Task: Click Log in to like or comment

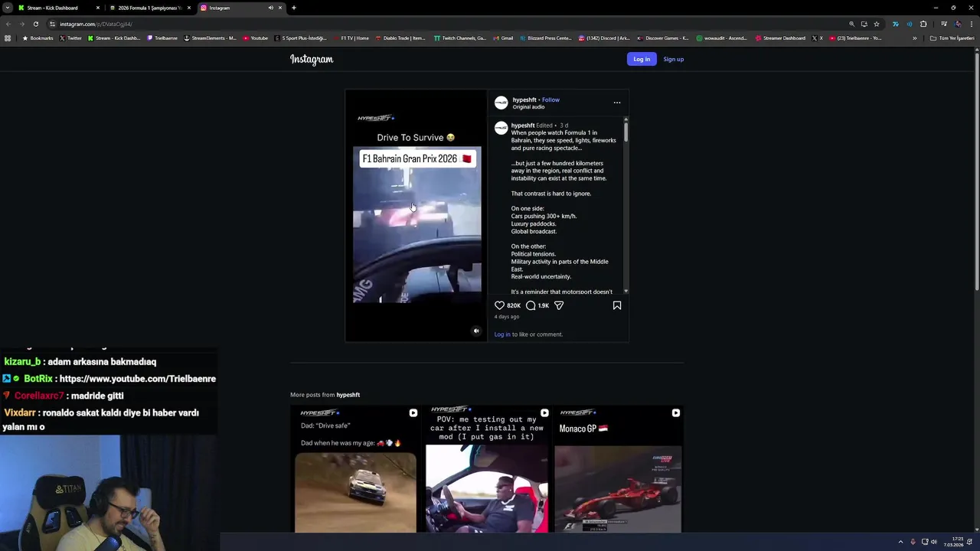Action: click(x=502, y=334)
